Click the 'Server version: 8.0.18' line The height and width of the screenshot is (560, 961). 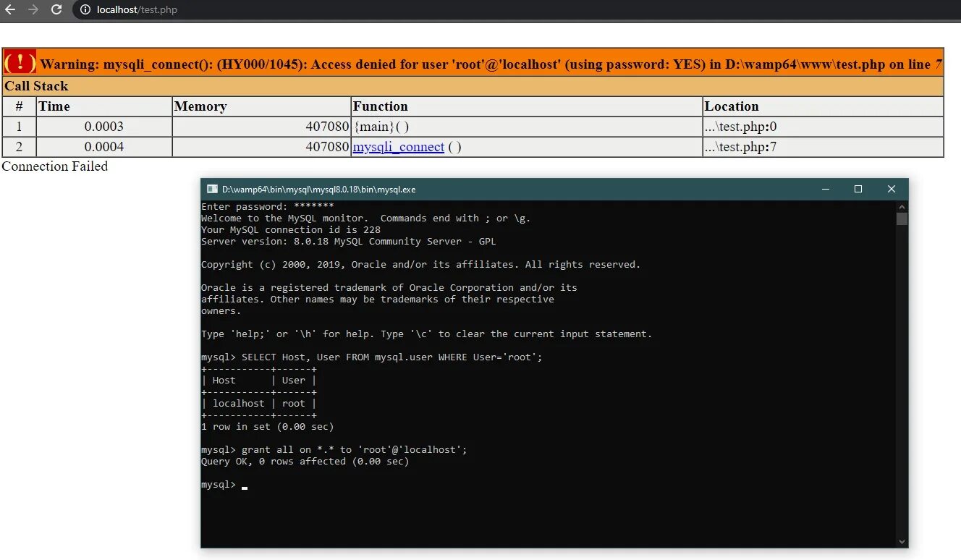348,242
